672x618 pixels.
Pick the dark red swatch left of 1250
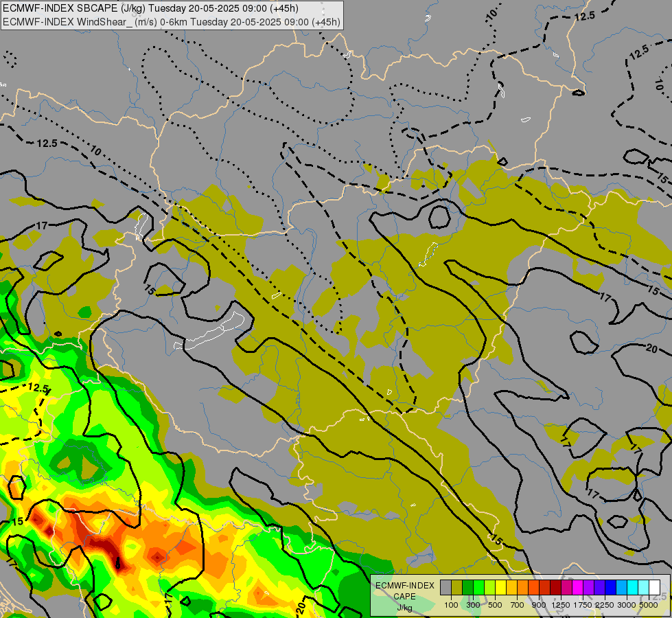coord(556,588)
